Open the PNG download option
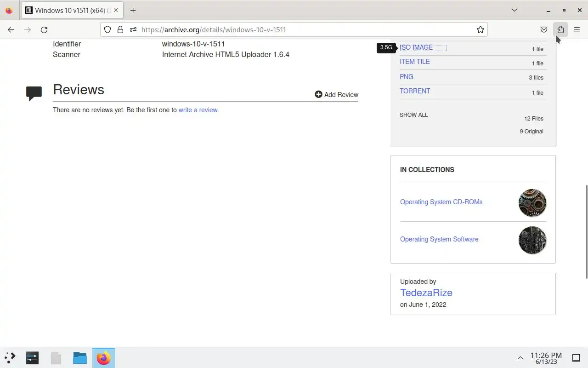Screen dimensions: 588x368 407,77
